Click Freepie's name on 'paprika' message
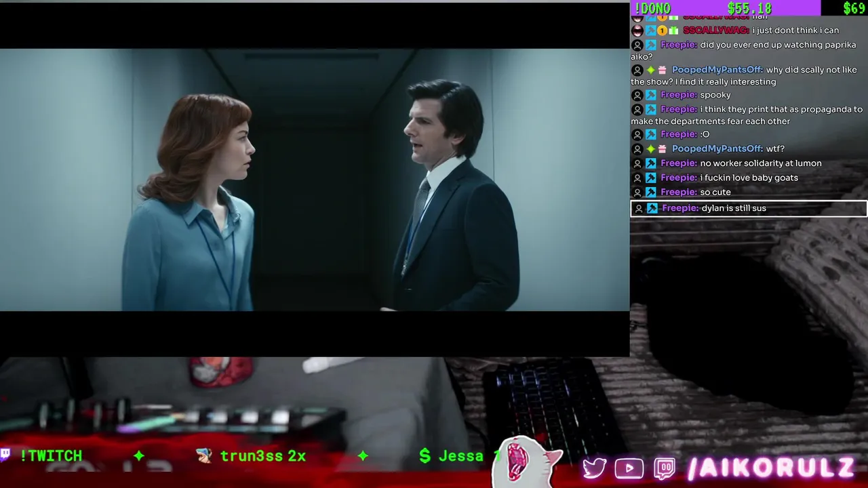The width and height of the screenshot is (868, 488). (x=679, y=45)
